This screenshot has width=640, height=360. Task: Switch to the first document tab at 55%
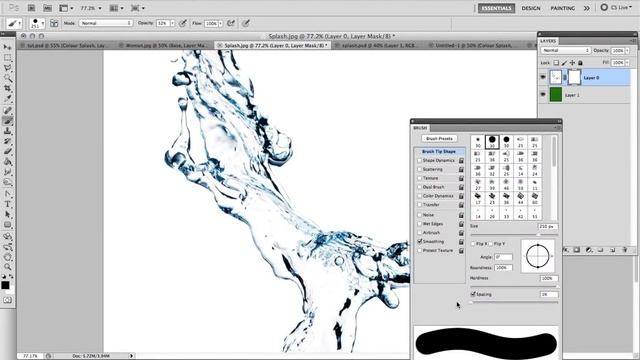[x=65, y=46]
